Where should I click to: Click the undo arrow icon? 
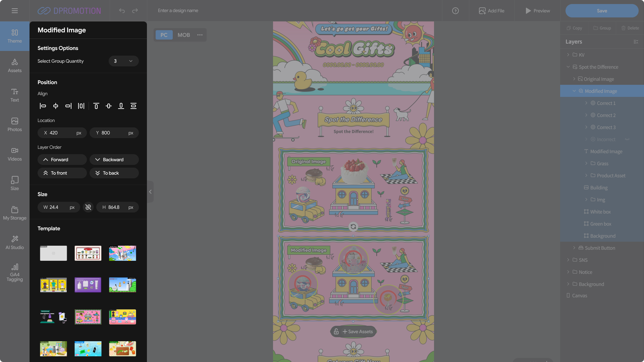122,11
